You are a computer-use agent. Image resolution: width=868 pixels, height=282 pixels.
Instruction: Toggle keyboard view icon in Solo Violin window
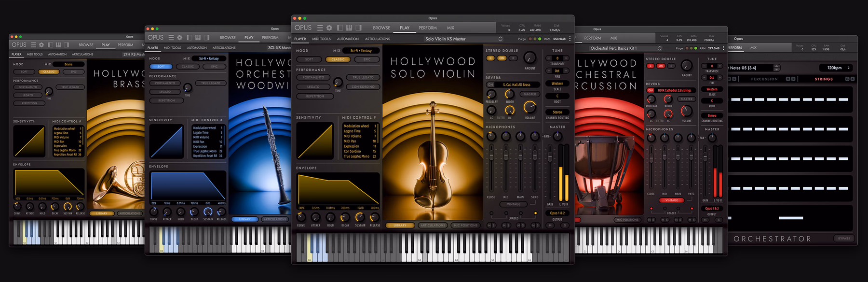click(349, 28)
